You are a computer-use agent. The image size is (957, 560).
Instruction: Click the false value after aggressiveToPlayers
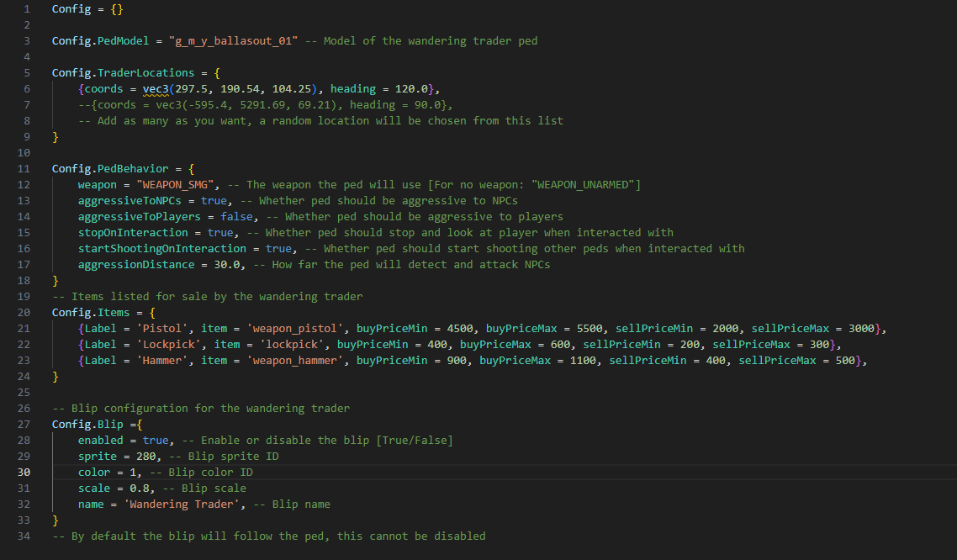236,217
